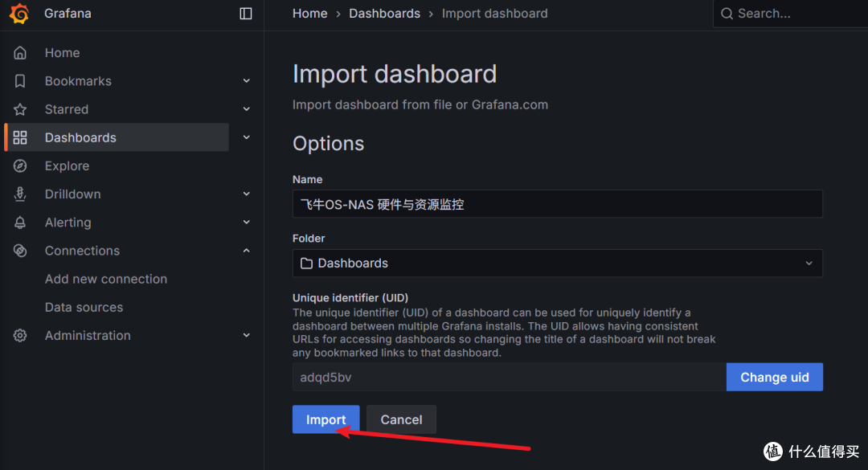Click the Dashboards breadcrumb link
Screen dimensions: 868x470
384,14
